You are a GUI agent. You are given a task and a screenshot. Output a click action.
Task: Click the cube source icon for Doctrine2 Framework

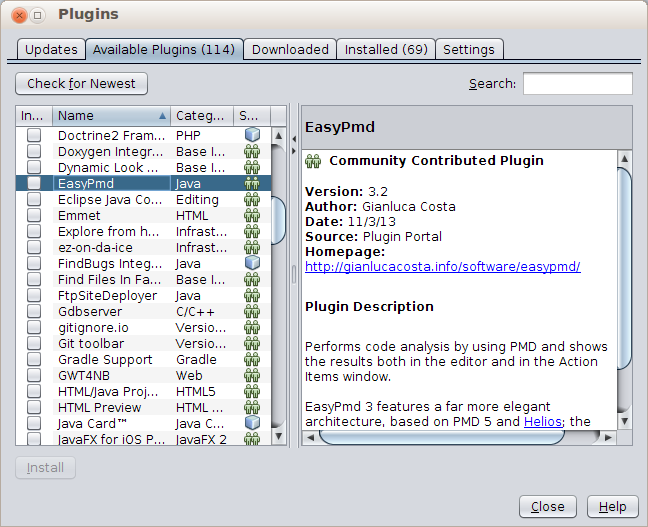click(252, 135)
